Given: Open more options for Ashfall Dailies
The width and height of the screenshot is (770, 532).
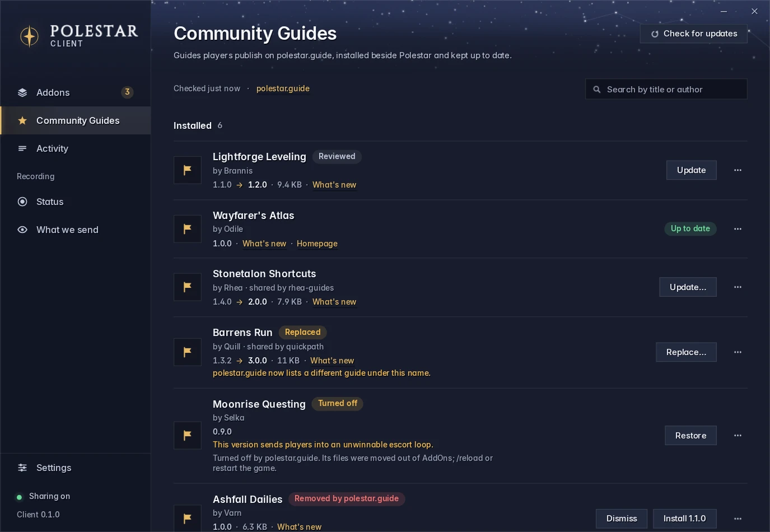Looking at the screenshot, I should [x=738, y=519].
